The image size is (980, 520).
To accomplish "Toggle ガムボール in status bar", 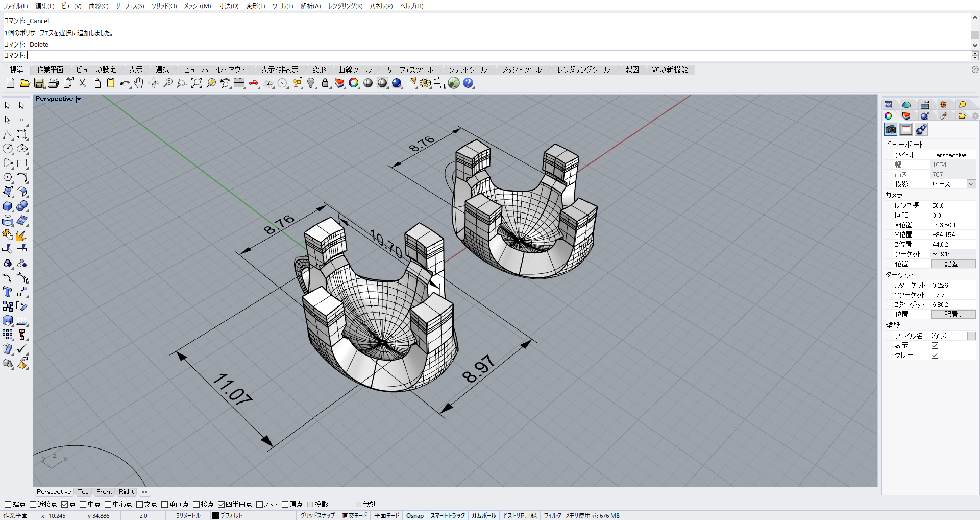I will click(x=483, y=516).
